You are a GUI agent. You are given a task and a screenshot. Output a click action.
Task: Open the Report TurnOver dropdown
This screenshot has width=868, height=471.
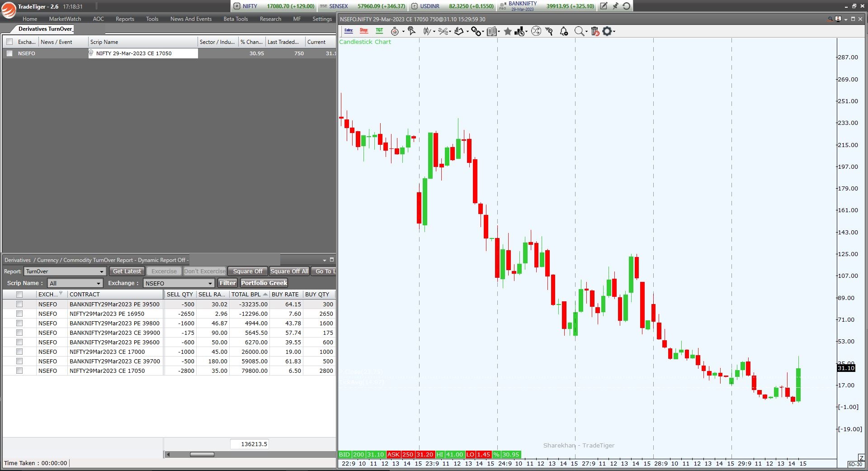65,271
